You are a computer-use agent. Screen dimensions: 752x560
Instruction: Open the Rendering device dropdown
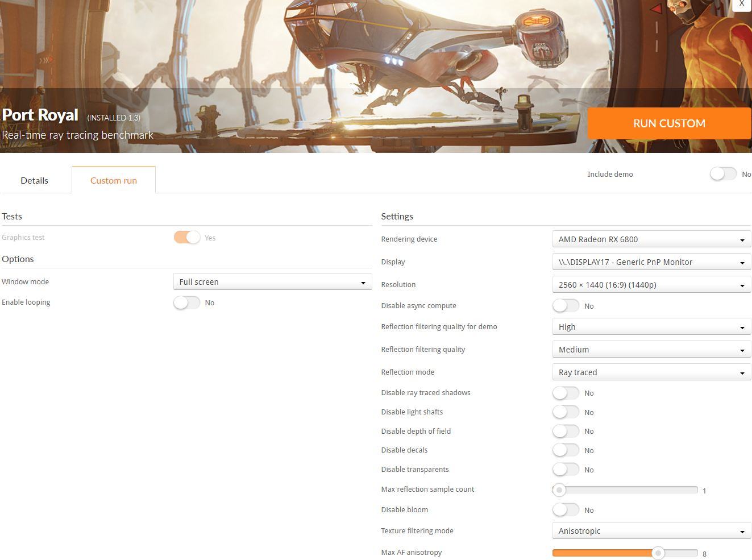click(651, 239)
